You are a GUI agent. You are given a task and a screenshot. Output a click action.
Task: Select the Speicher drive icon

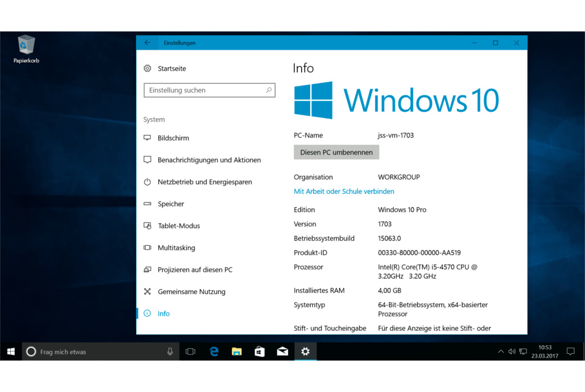(x=147, y=204)
